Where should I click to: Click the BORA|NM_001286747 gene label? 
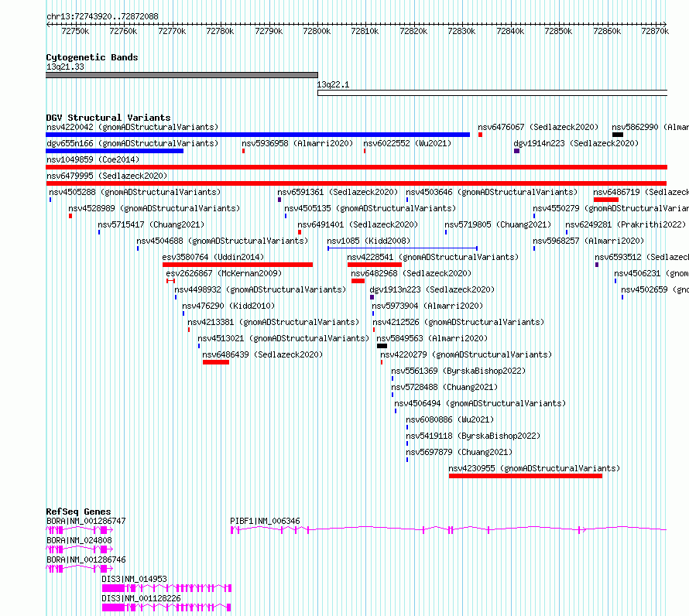tap(86, 521)
